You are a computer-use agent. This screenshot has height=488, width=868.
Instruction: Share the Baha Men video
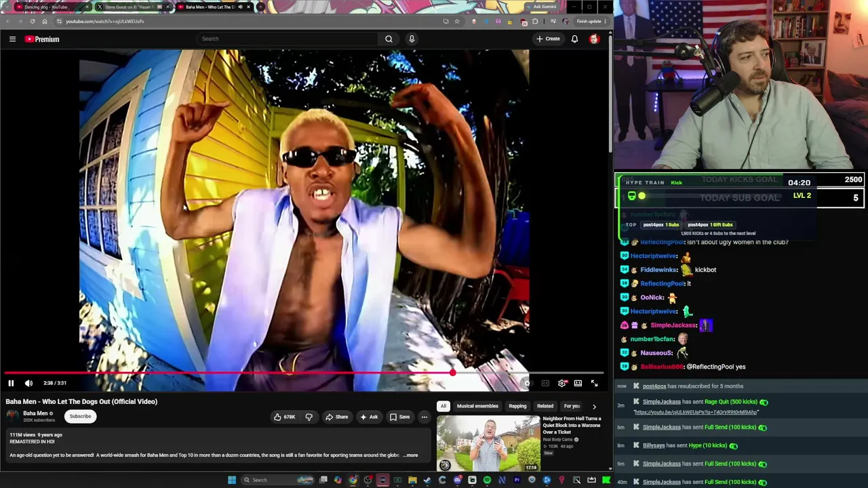coord(336,417)
